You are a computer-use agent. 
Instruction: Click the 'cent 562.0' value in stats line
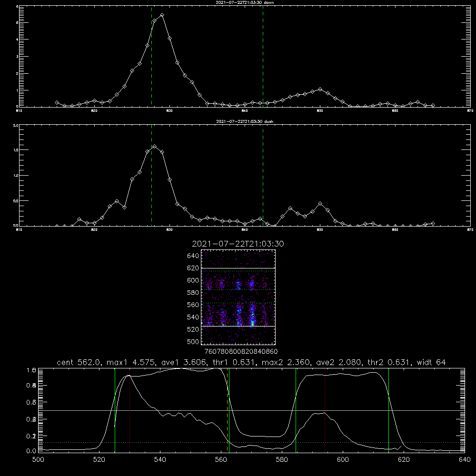tap(79, 362)
